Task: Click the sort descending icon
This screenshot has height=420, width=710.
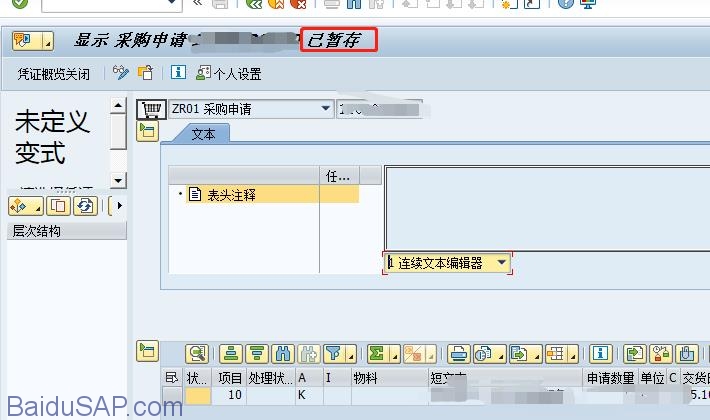Action: (x=257, y=353)
